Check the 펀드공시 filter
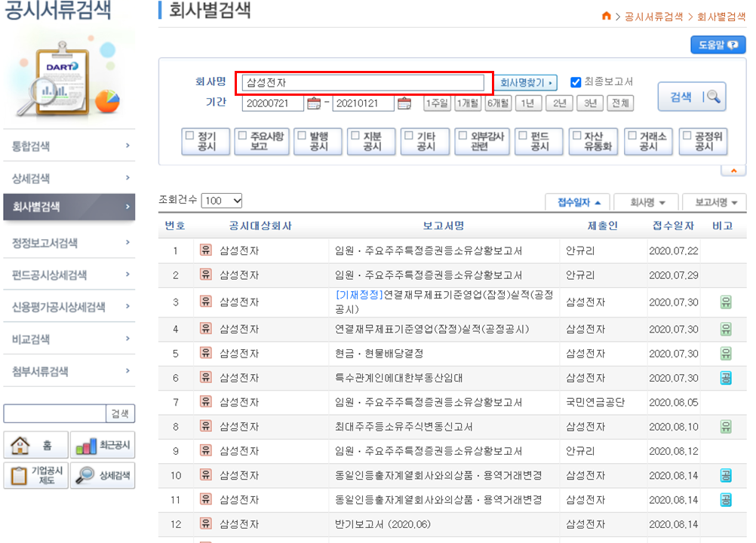This screenshot has width=756, height=543. click(523, 136)
